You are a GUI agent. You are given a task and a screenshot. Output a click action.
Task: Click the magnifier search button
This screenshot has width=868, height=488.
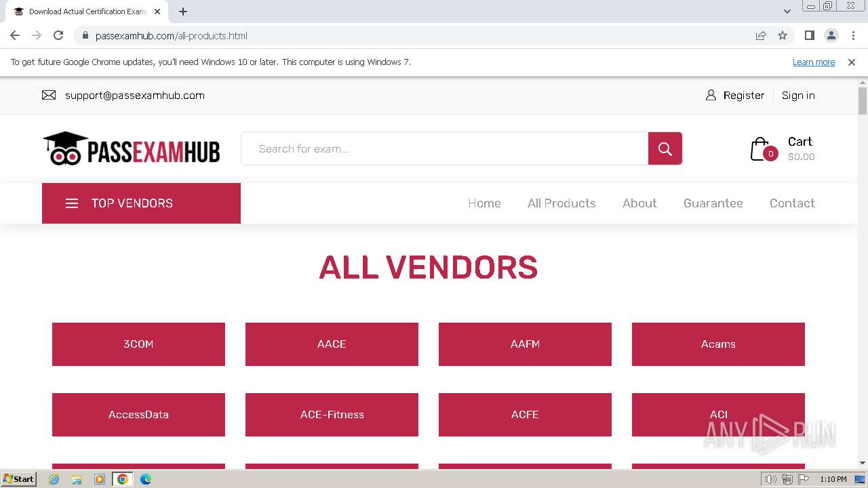(x=665, y=148)
